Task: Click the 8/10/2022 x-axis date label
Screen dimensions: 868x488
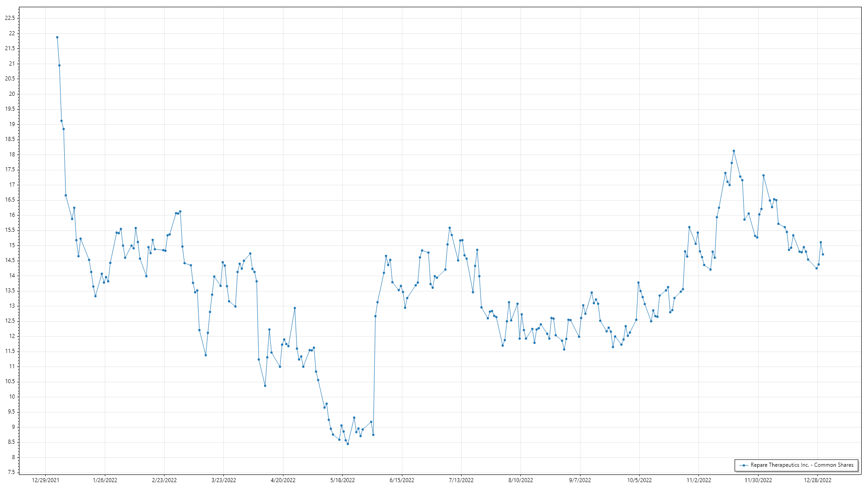Action: pyautogui.click(x=520, y=480)
